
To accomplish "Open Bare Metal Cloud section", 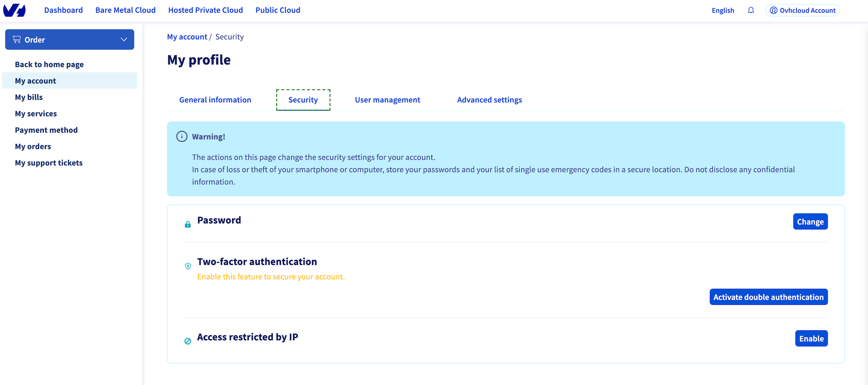I will point(125,10).
